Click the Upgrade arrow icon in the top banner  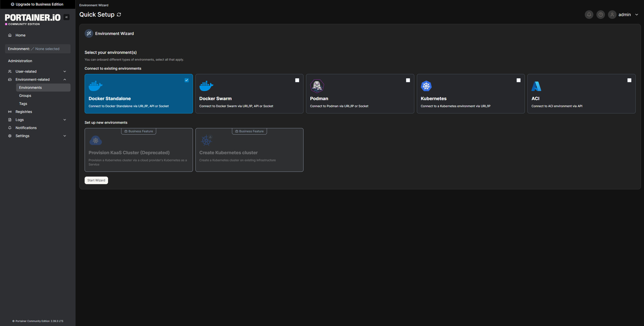coord(13,4)
